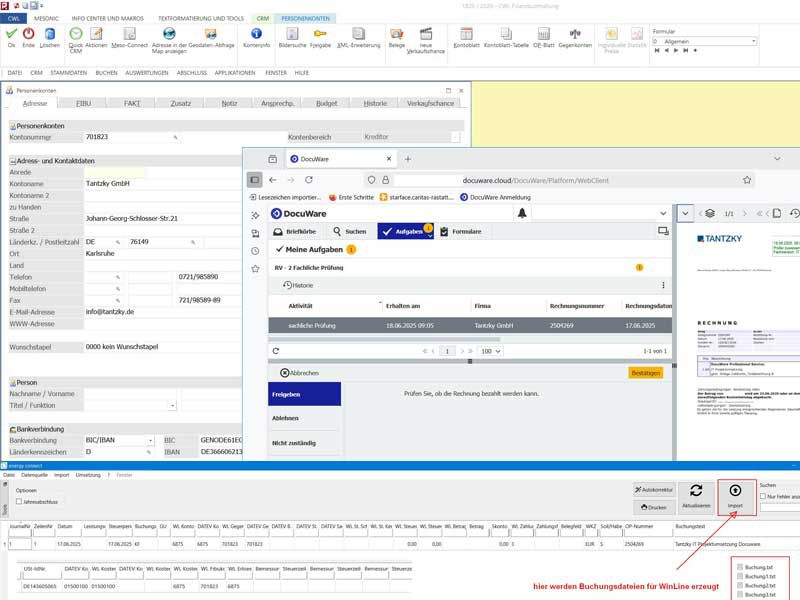
Task: Click the DocuWare notification bell
Action: 522,213
